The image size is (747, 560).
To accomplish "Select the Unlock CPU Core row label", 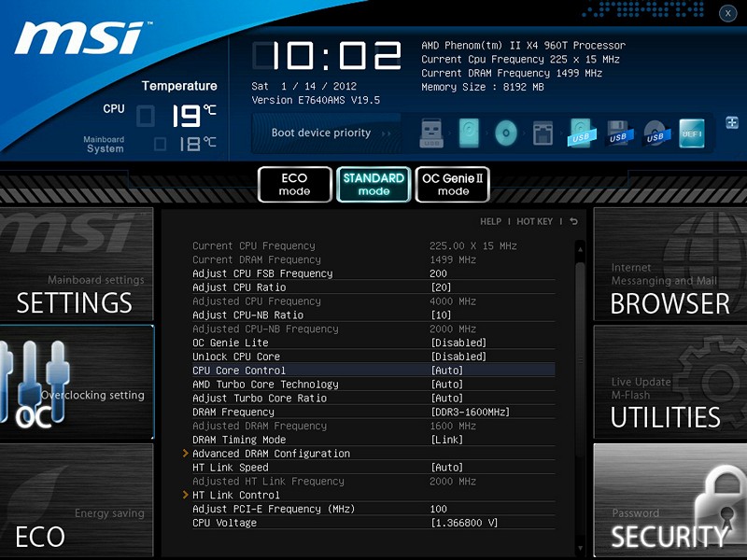I will point(236,357).
